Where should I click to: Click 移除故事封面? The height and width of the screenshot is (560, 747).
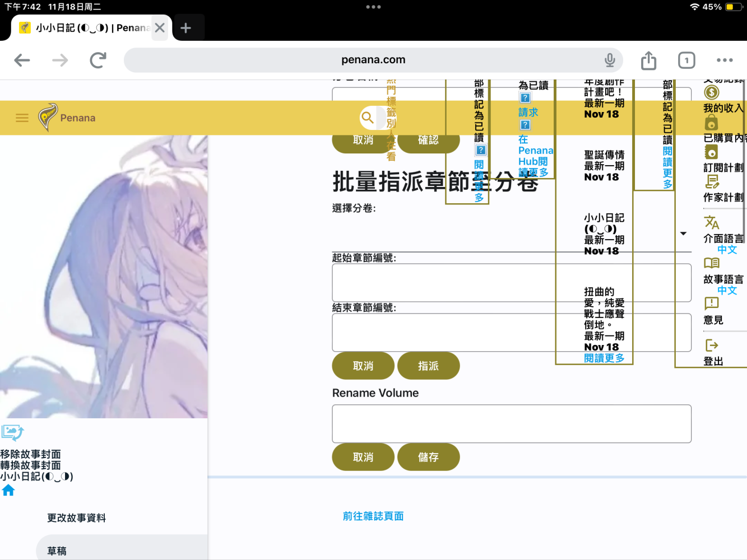pyautogui.click(x=31, y=454)
